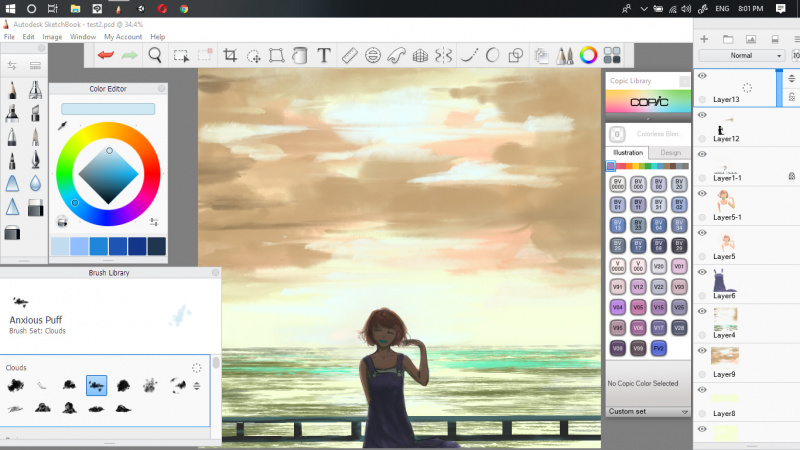Switch to the Design tab
The image size is (800, 450).
pos(670,153)
